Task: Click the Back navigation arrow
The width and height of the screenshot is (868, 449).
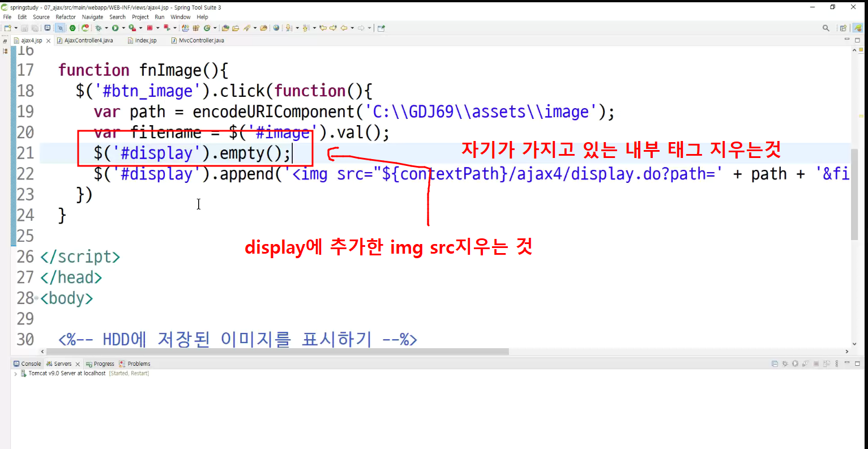Action: (x=344, y=28)
